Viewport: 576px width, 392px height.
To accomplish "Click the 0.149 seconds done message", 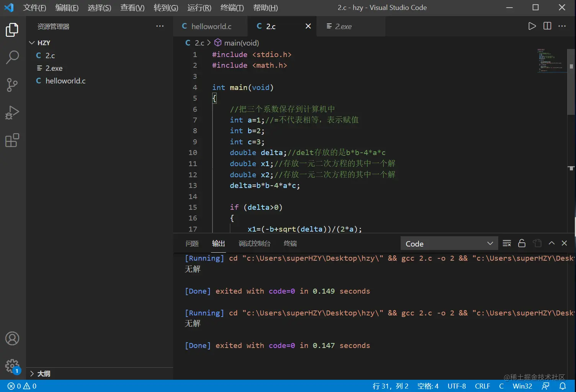I will point(277,291).
